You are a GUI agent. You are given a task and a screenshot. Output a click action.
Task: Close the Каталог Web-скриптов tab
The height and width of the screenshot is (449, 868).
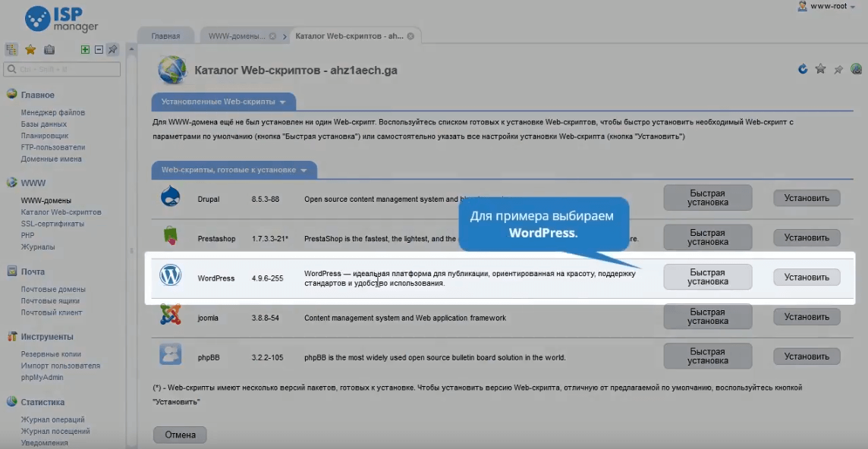pos(410,36)
